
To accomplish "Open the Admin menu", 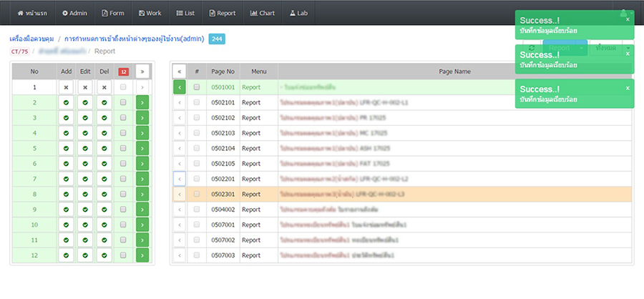I will [x=74, y=13].
